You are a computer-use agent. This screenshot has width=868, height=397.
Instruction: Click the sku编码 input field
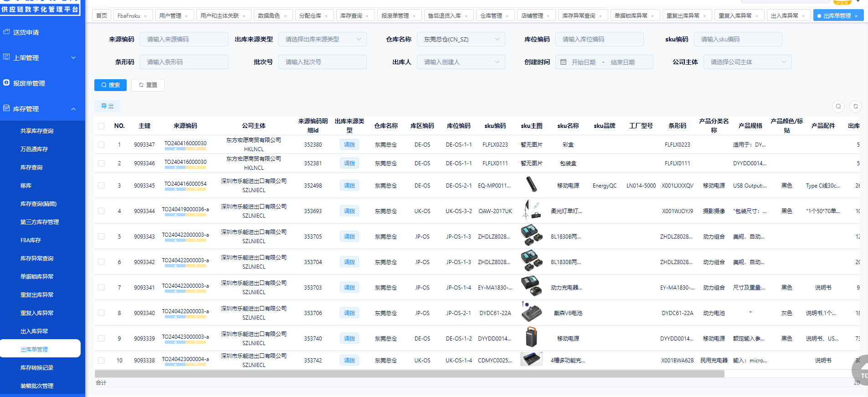click(738, 39)
